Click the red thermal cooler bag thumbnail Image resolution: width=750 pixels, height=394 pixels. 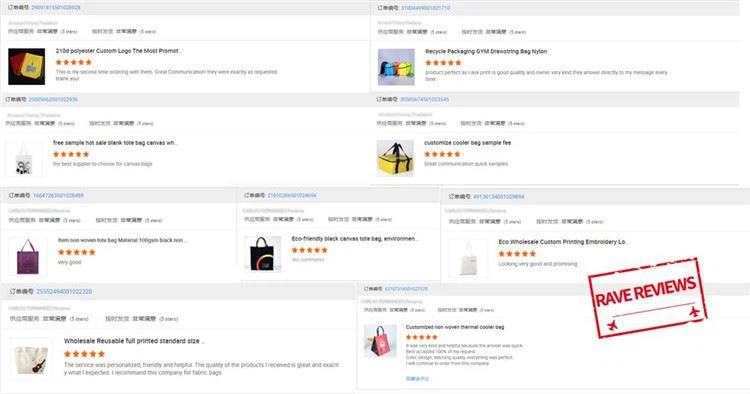[380, 341]
